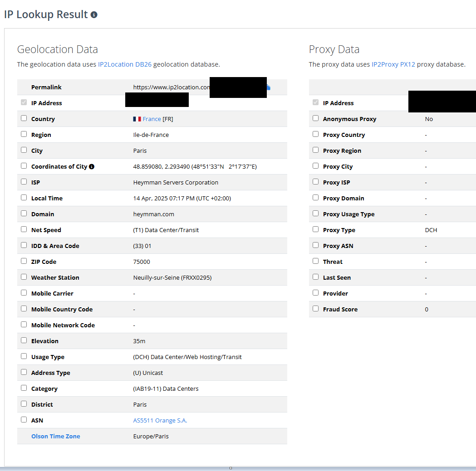This screenshot has height=471, width=476.
Task: Open the IP2Location DB26 link
Action: [125, 64]
